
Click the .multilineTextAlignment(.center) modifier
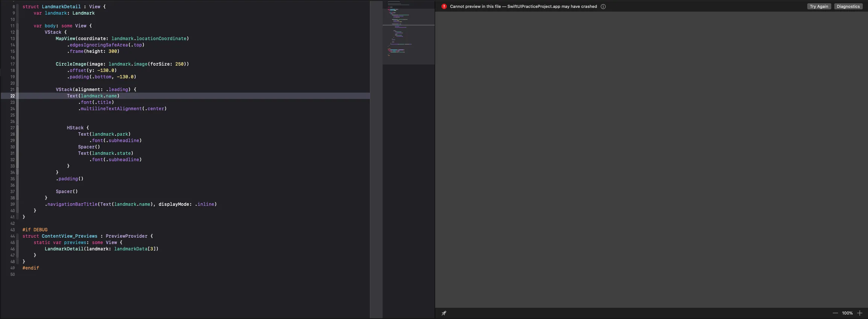(123, 109)
